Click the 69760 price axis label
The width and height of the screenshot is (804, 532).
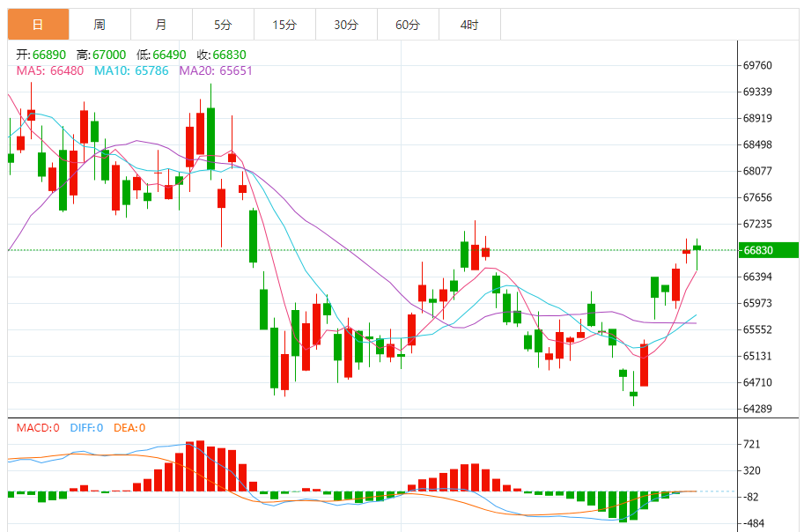pos(757,65)
